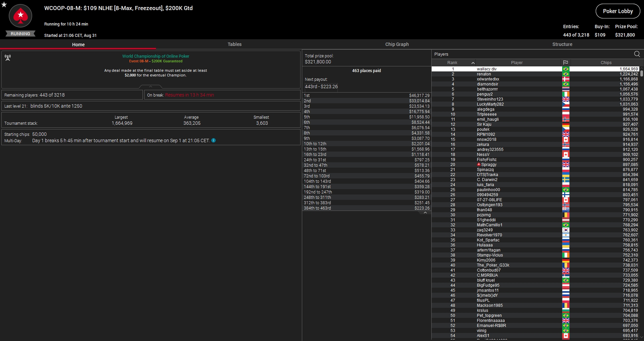Click the 9th place payout row
The image size is (644, 341).
coord(367,138)
